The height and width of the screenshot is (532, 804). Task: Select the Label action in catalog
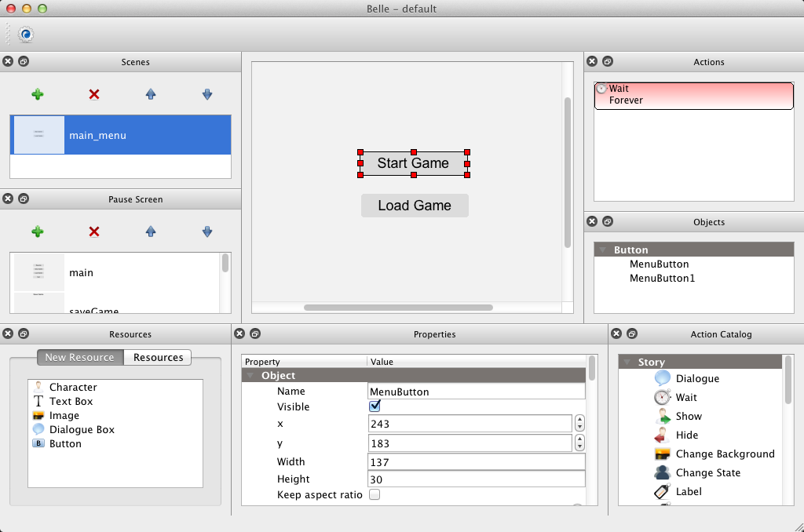tap(678, 491)
